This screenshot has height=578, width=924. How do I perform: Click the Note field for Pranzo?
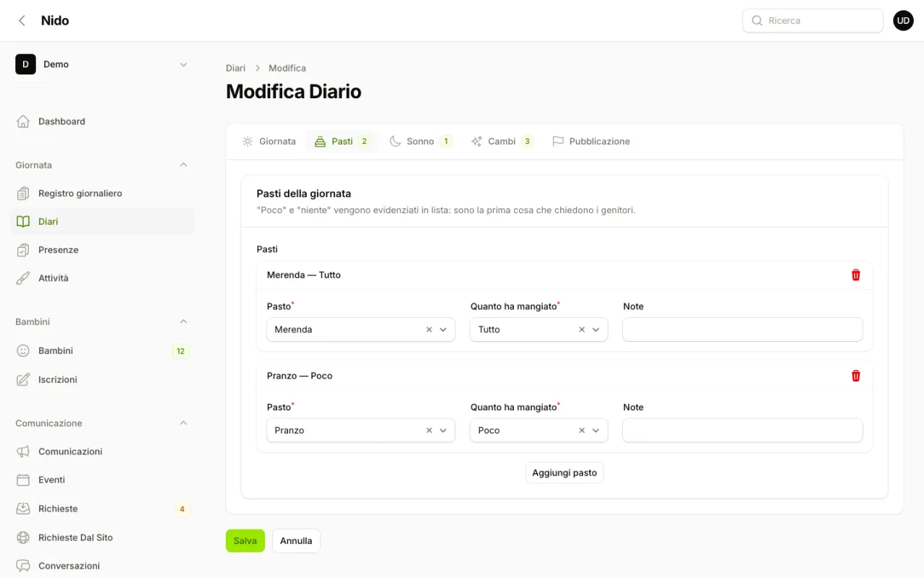click(x=743, y=431)
